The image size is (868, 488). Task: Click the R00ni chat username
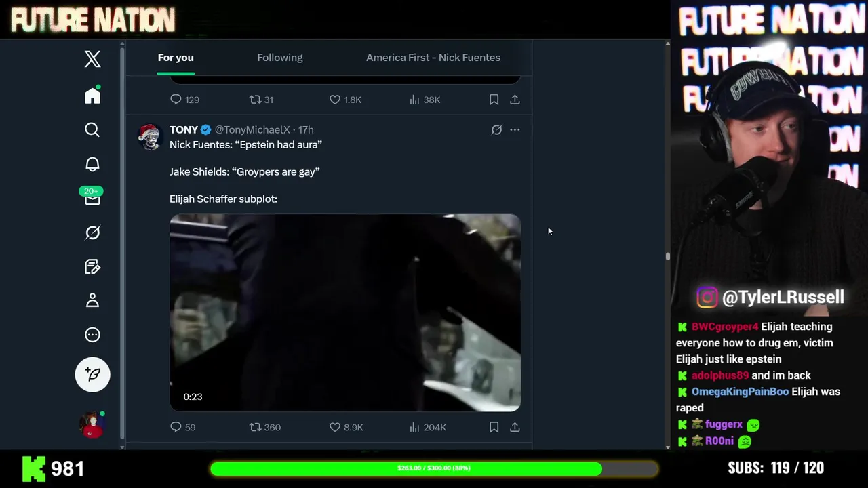pyautogui.click(x=719, y=441)
